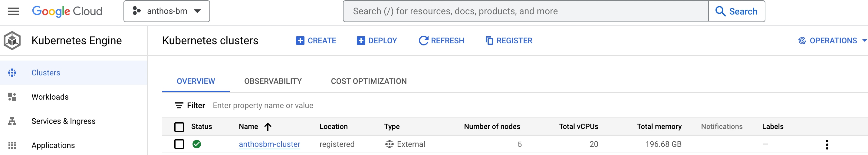Click the Filter icon
Viewport: 868px width, 155px height.
179,105
